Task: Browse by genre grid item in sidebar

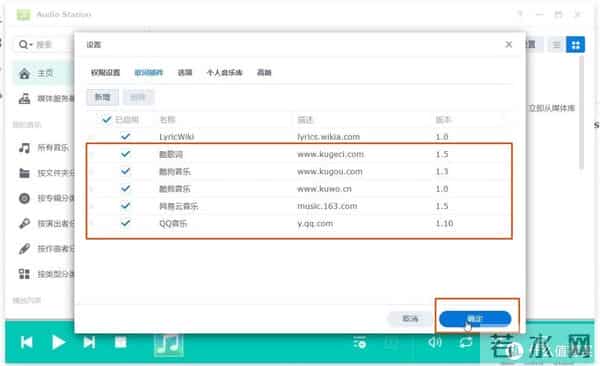Action: point(45,274)
